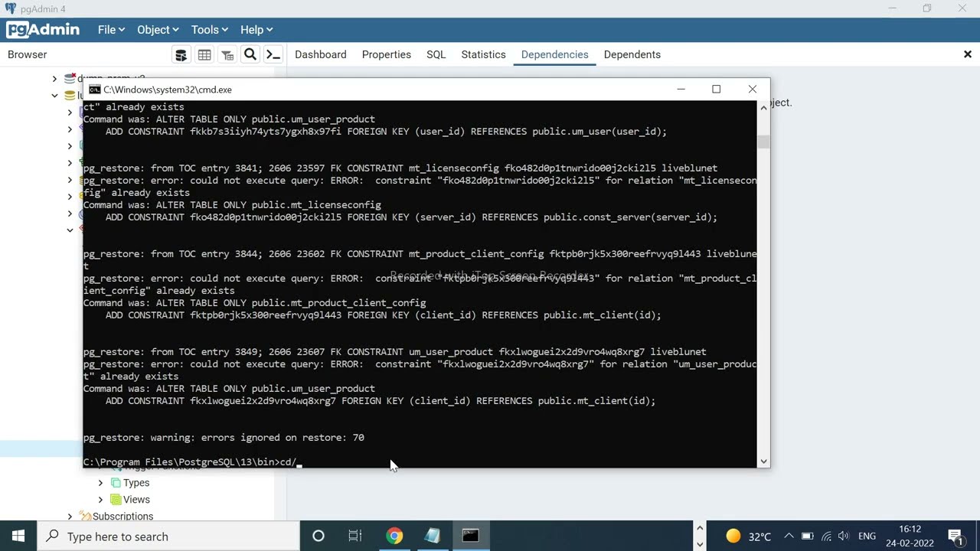Expand the Types tree node
The image size is (980, 551).
(100, 483)
